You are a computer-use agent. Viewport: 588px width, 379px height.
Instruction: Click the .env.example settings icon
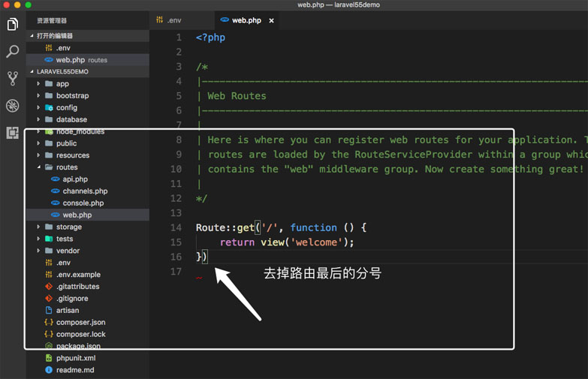(49, 275)
